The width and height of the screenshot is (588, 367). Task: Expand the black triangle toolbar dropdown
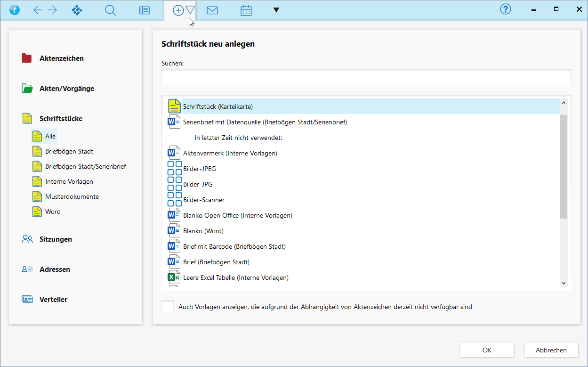pos(276,10)
